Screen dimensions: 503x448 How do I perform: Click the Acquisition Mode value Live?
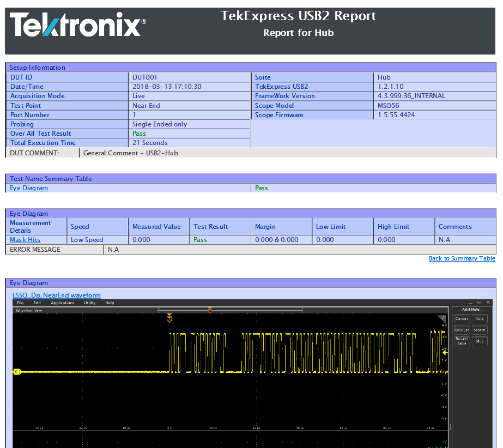tap(138, 96)
